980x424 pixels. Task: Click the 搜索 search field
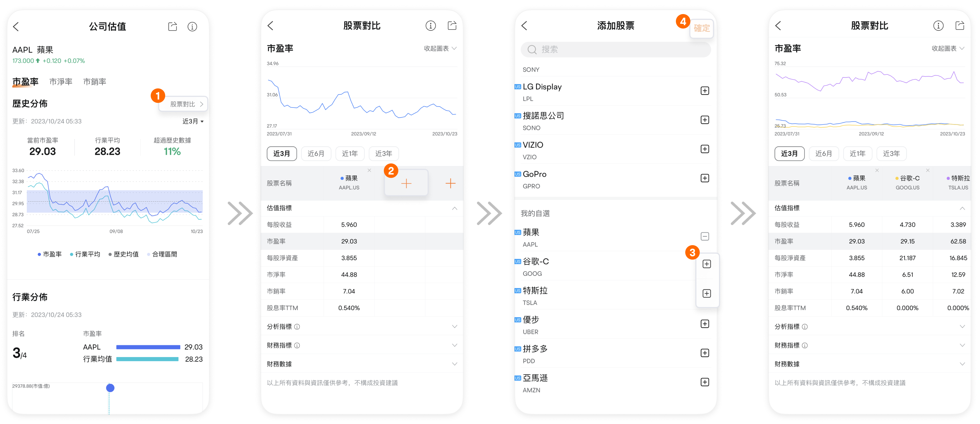pyautogui.click(x=616, y=50)
